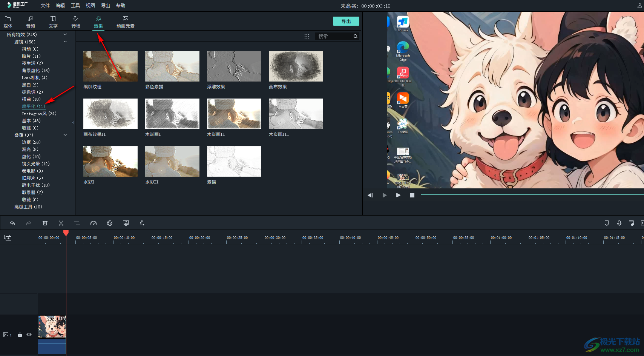Collapse the 所有特效 (245) category

65,34
